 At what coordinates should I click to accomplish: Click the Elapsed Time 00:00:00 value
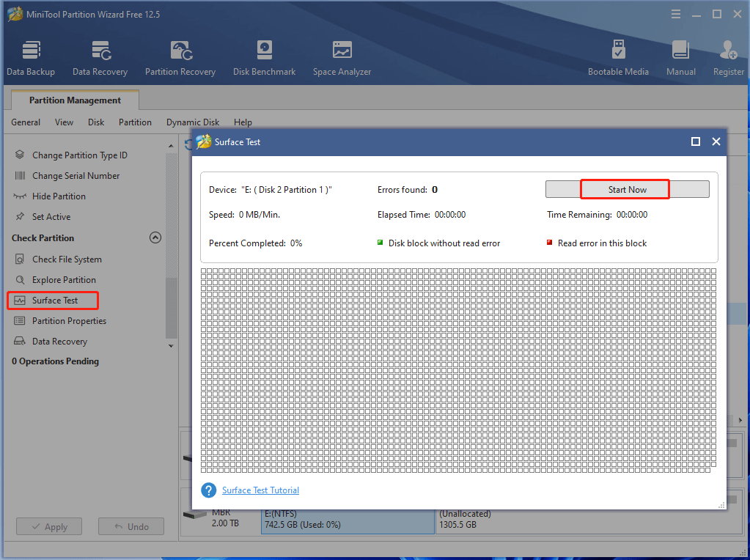[450, 214]
